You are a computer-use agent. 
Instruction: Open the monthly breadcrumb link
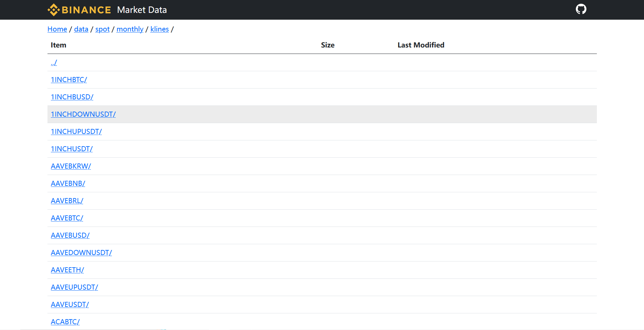click(130, 29)
